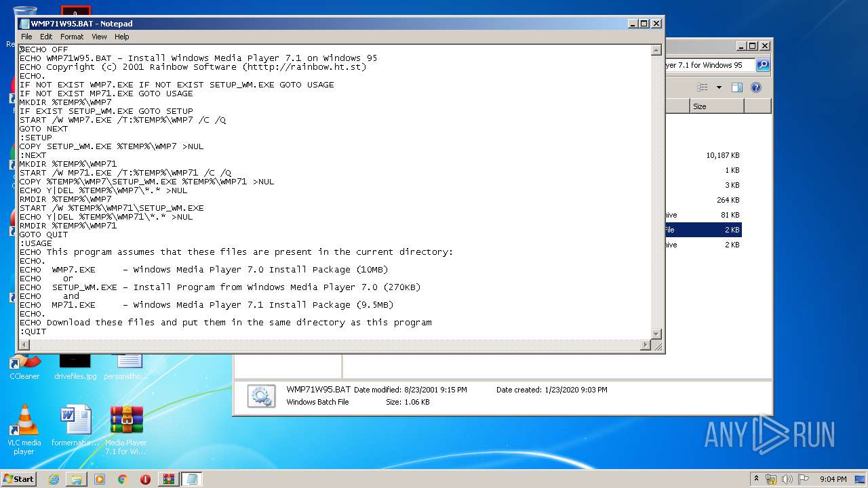Screen dimensions: 868x488
Task: Open the Format menu in Notepad
Action: click(72, 37)
